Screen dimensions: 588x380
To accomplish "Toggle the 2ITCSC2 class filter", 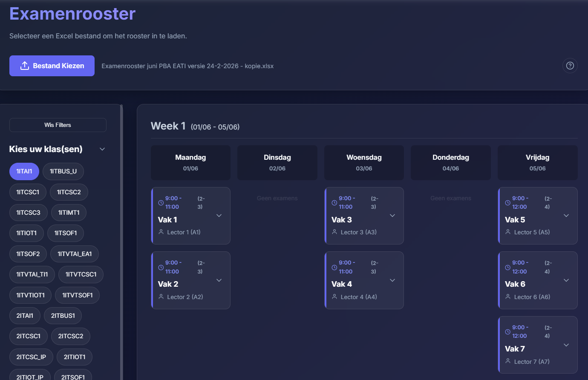I will [71, 336].
